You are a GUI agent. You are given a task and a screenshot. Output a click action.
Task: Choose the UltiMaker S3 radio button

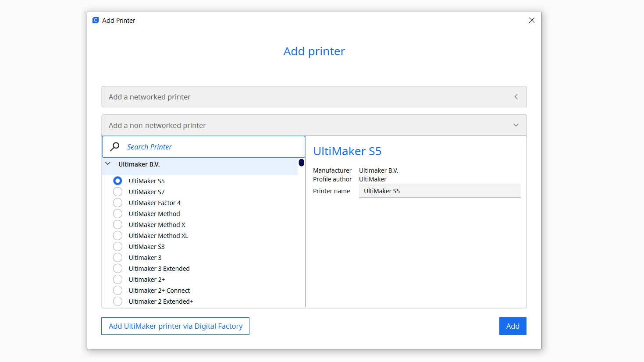pos(117,246)
